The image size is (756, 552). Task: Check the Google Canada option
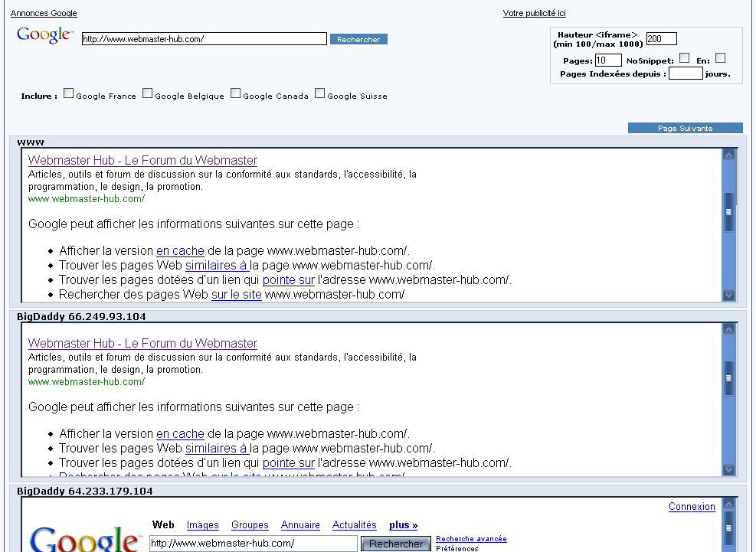235,93
